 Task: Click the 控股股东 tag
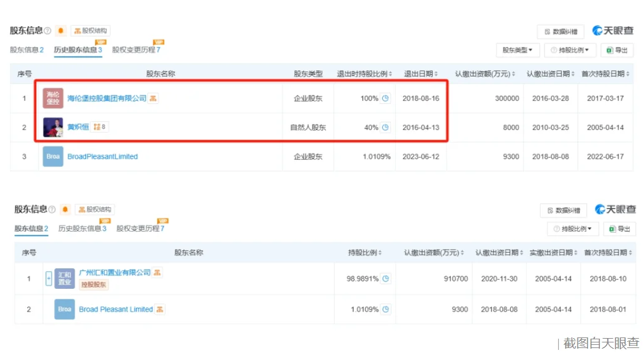[x=93, y=285]
